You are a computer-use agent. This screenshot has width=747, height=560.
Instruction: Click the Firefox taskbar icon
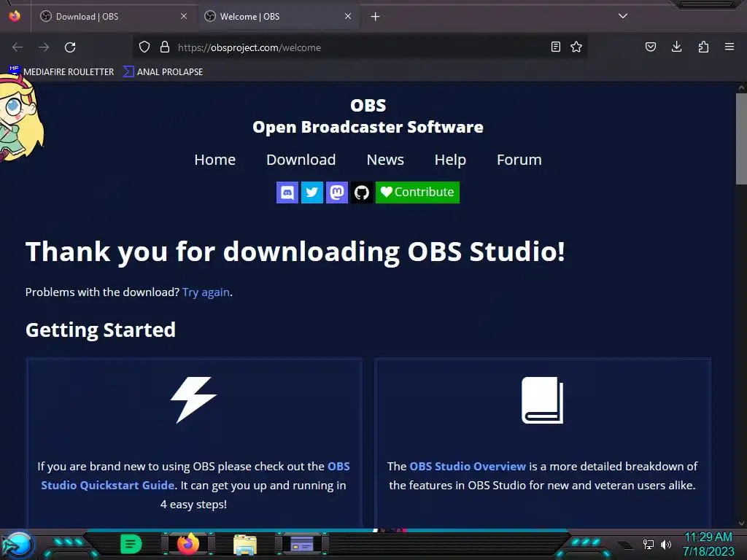pos(188,544)
